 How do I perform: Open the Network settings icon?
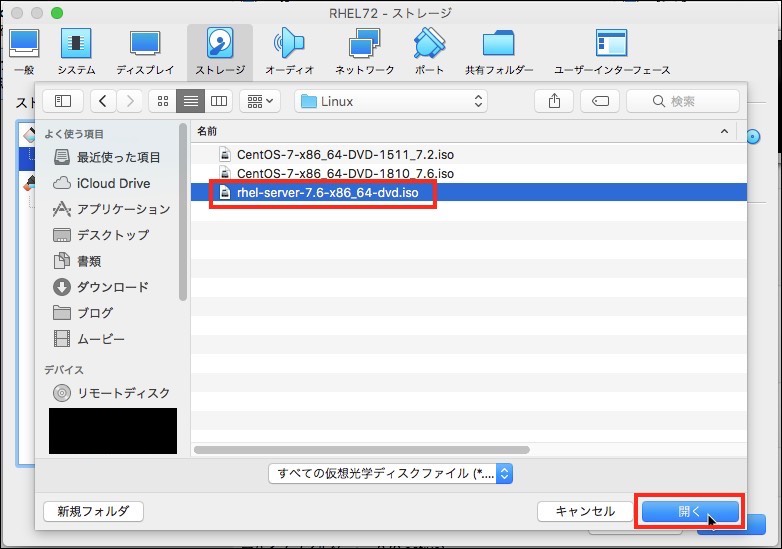[x=364, y=51]
